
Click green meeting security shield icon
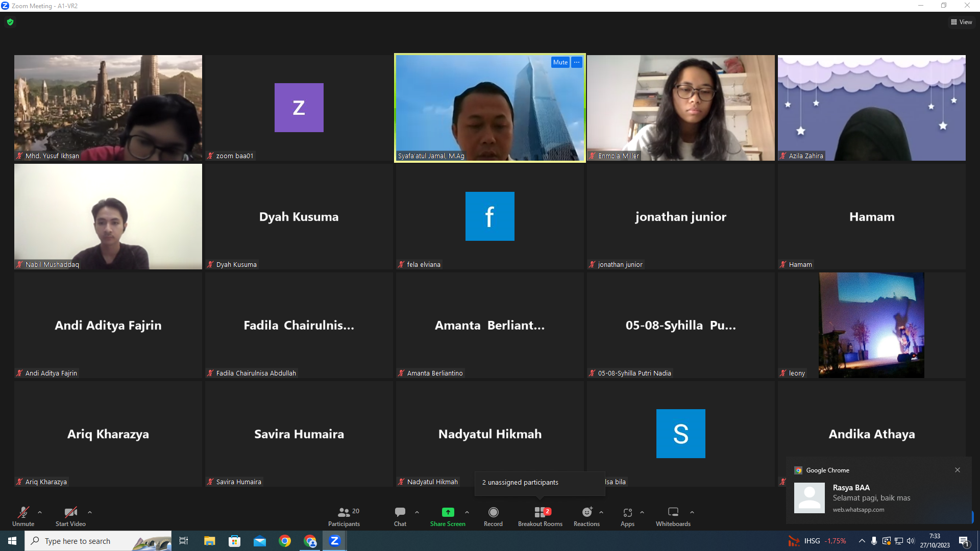point(10,22)
